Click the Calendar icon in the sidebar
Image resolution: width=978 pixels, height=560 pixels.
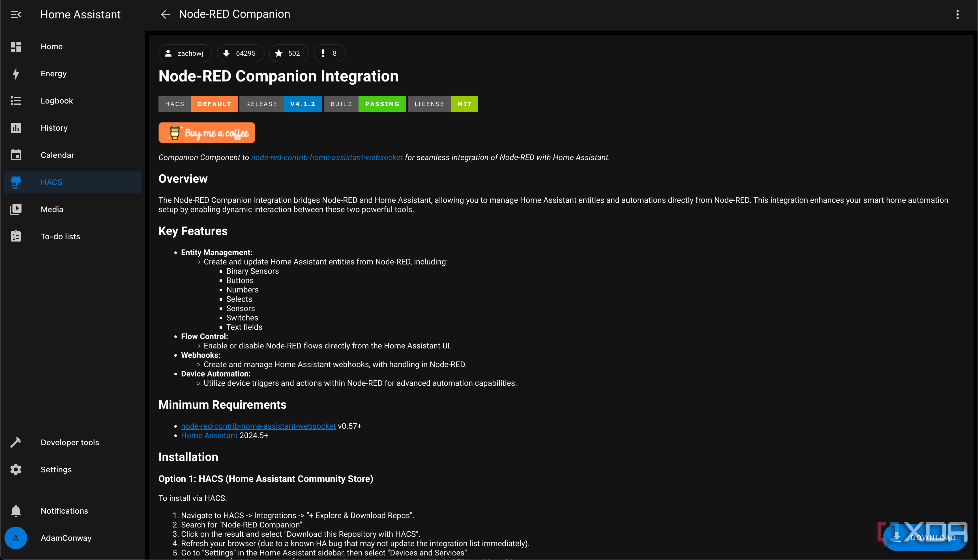tap(16, 155)
